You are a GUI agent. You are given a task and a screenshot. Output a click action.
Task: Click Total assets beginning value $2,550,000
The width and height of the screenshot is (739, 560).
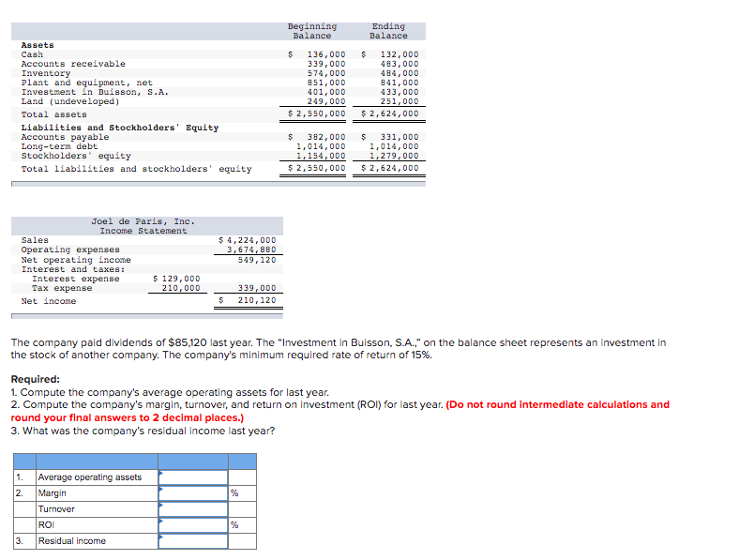317,114
